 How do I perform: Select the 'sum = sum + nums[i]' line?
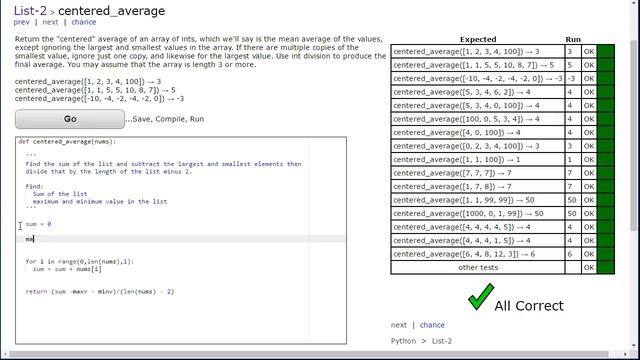pyautogui.click(x=67, y=269)
